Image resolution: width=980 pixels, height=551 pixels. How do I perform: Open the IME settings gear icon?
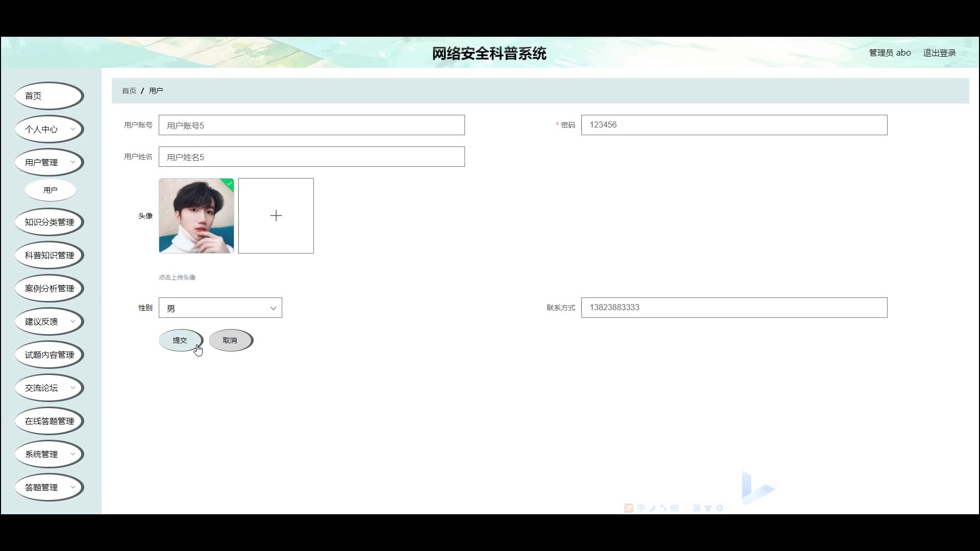720,508
